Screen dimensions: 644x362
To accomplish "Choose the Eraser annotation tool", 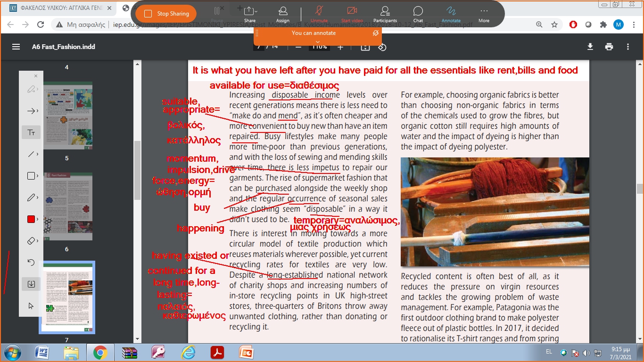I will (31, 241).
